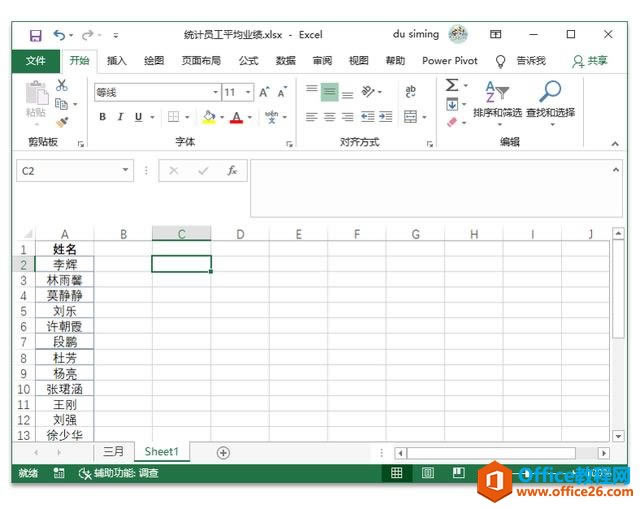Viewport: 640px width, 509px height.
Task: Expand the formula bar
Action: point(616,170)
